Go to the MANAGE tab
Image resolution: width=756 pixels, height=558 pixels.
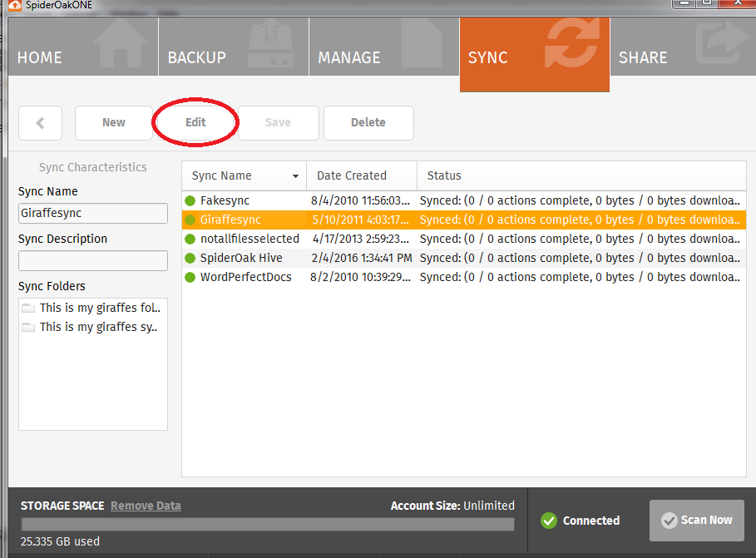pos(383,47)
